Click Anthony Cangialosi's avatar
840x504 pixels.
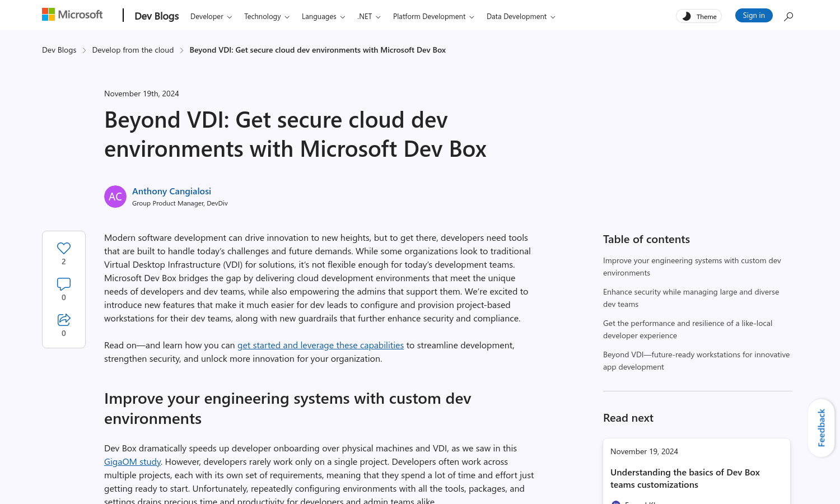coord(115,197)
